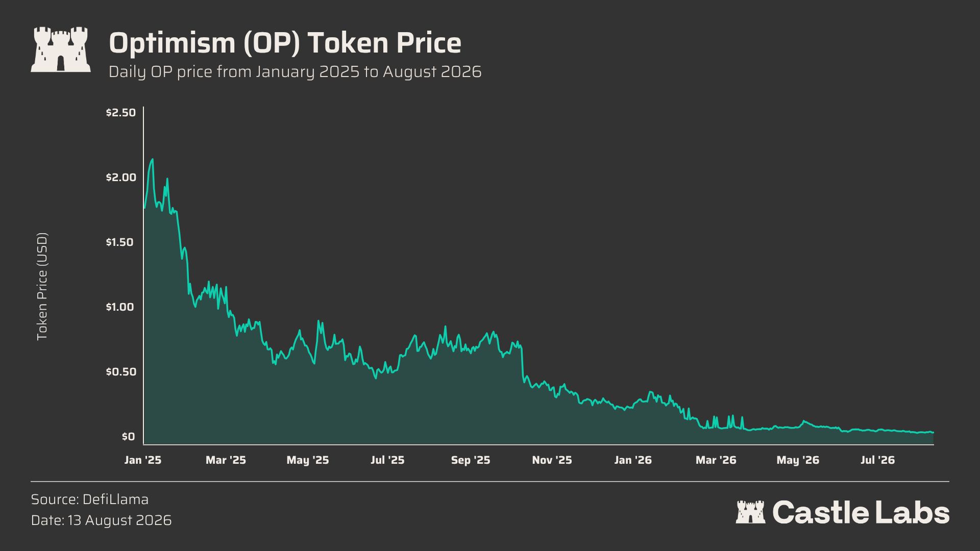Click the large castle logo top-left

(61, 49)
